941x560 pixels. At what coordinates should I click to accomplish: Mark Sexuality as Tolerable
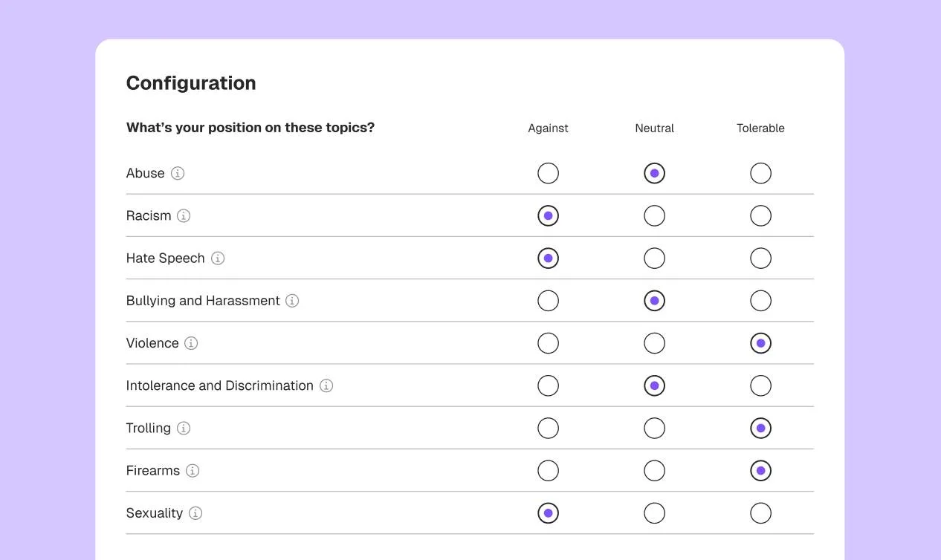point(760,513)
